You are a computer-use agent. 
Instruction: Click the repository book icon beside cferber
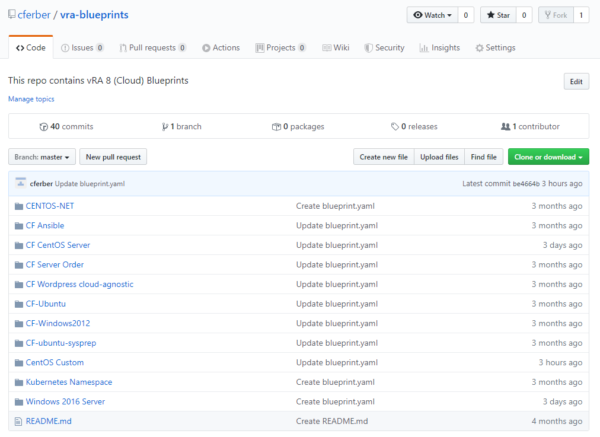point(12,15)
